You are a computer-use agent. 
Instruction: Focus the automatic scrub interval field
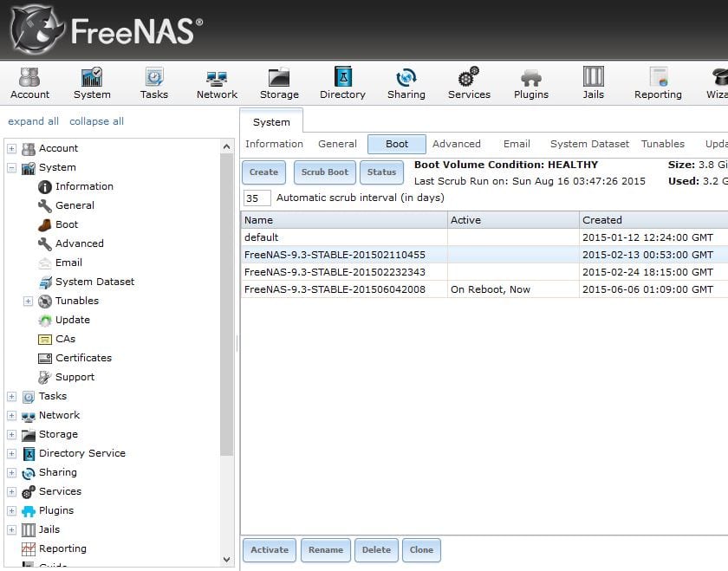click(257, 198)
